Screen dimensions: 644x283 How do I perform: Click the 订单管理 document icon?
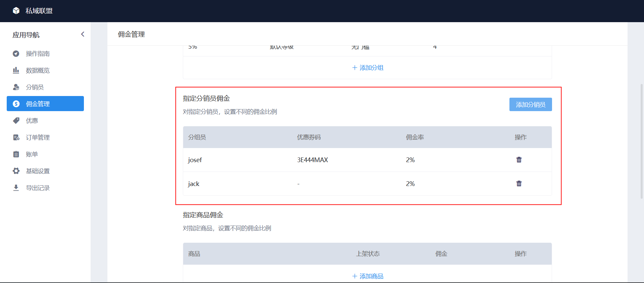(x=16, y=137)
